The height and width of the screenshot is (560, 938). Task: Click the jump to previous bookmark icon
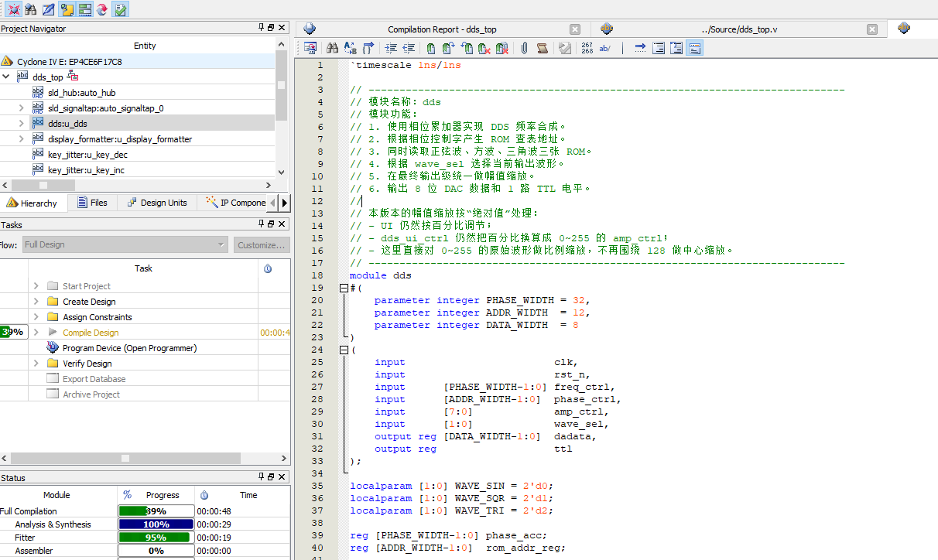coord(467,48)
